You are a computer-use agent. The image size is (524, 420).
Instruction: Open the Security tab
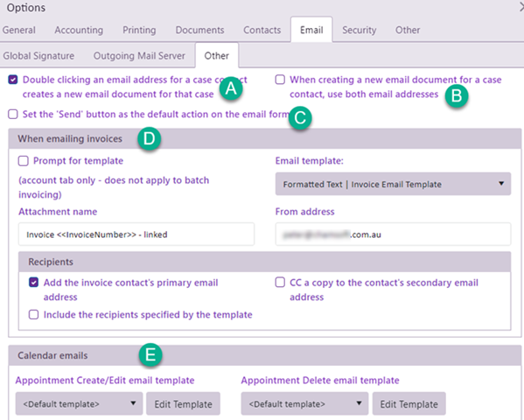point(360,30)
